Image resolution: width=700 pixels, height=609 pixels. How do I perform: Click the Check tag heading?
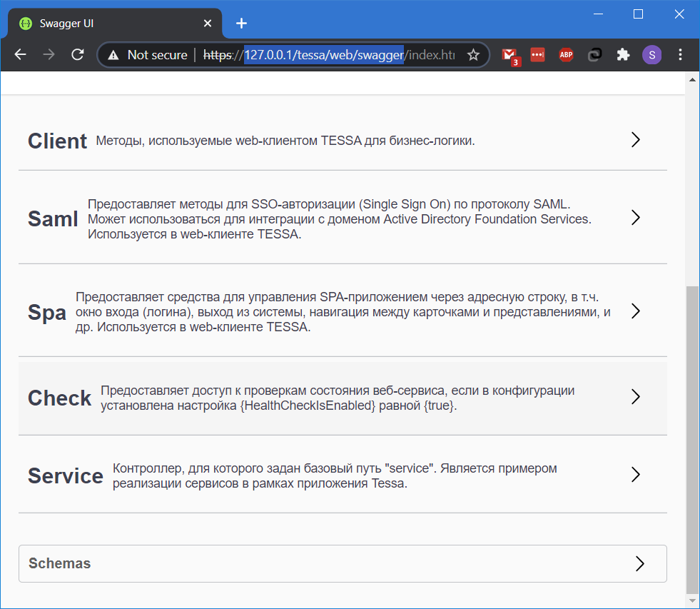[x=59, y=398]
